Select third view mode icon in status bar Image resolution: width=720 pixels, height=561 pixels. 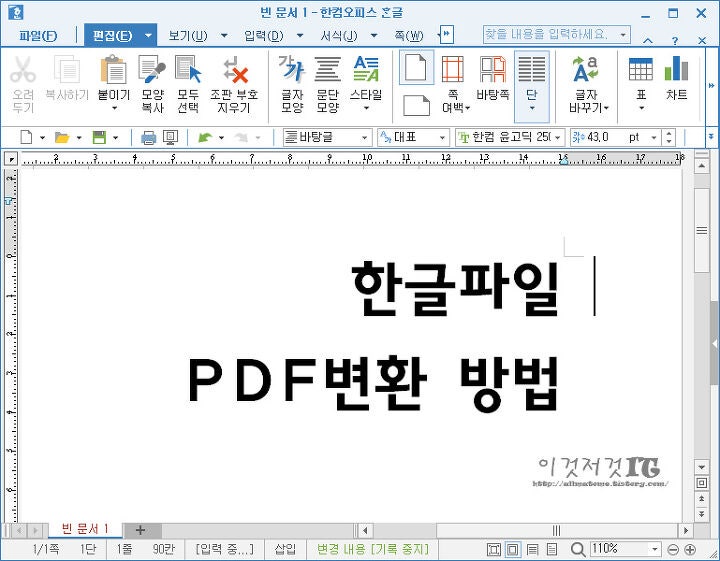[x=533, y=550]
